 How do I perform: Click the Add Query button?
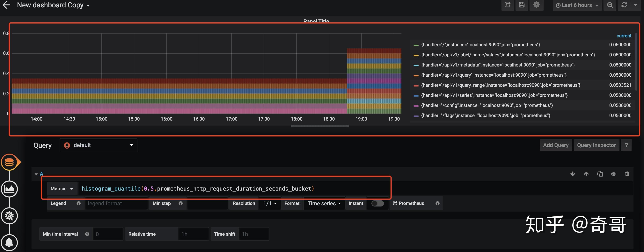click(x=555, y=145)
